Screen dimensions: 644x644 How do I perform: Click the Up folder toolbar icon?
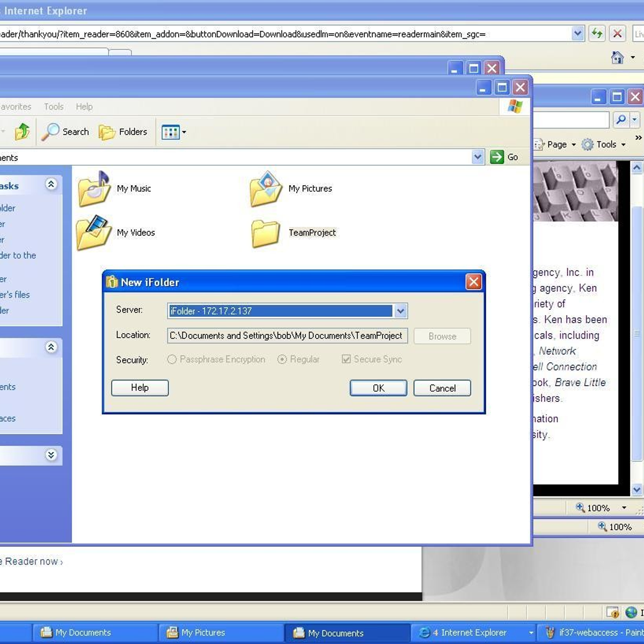click(22, 131)
